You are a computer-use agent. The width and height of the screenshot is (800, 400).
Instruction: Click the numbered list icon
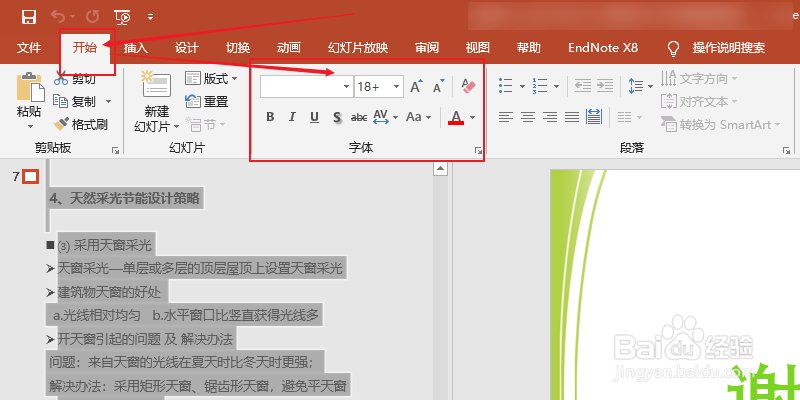540,86
